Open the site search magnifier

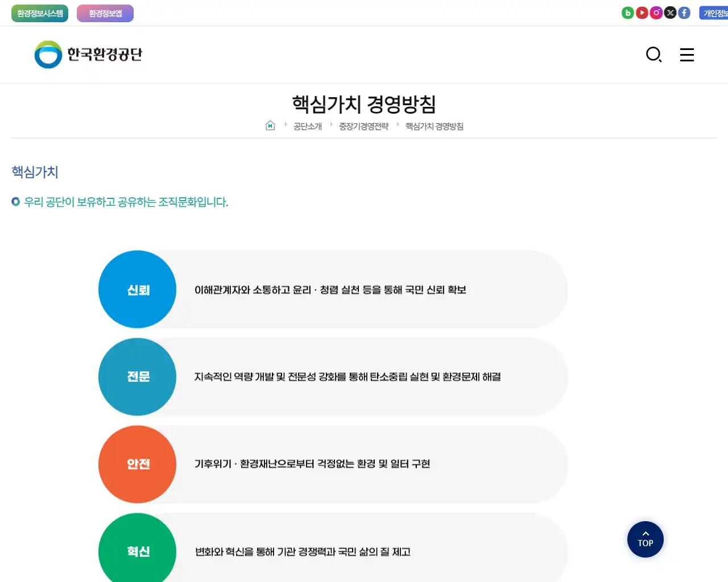click(x=653, y=55)
